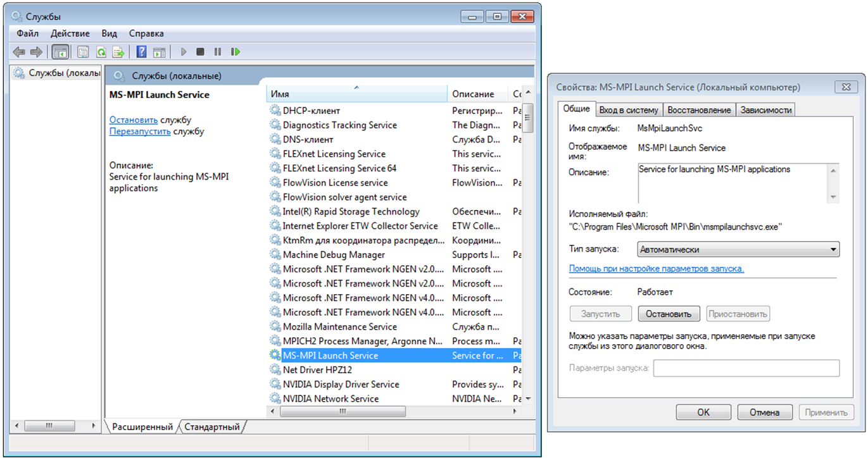Select MPICH2 Process Manager row
Screen dimensions: 868x458
394,341
